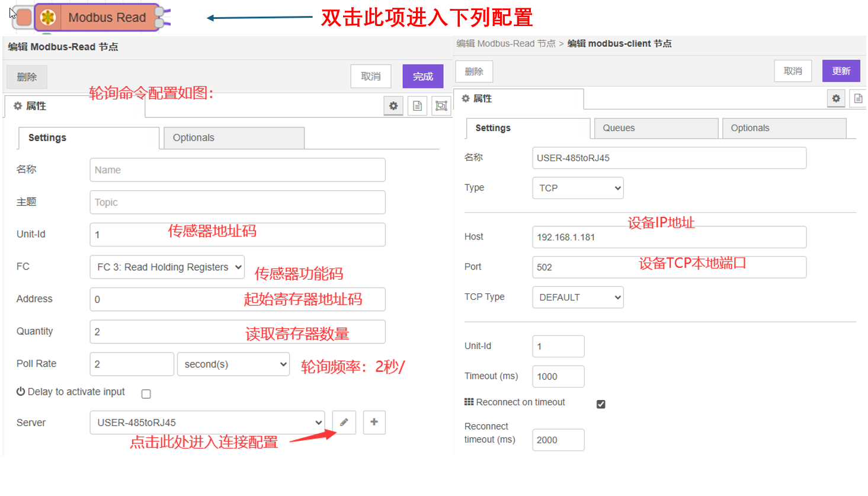Switch to Optionals tab in Modbus-Read editor

233,138
